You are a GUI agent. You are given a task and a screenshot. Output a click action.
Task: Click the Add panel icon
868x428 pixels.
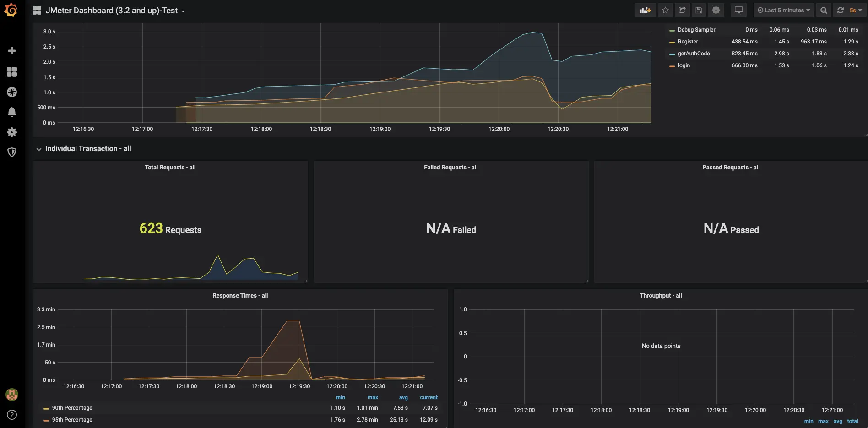(646, 10)
